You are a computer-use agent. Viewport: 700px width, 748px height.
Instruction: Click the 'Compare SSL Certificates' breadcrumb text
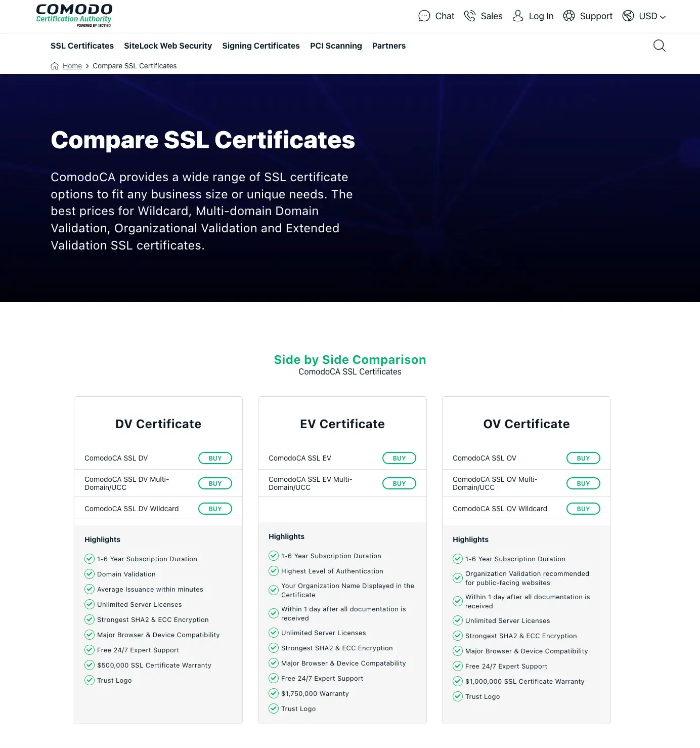click(x=135, y=66)
